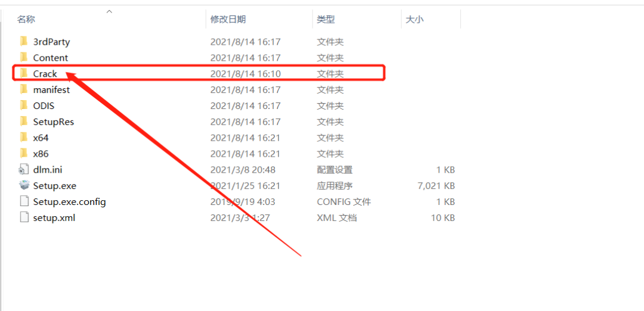Sort by the 大小 column header
Viewport: 644px width, 311px height.
click(414, 19)
